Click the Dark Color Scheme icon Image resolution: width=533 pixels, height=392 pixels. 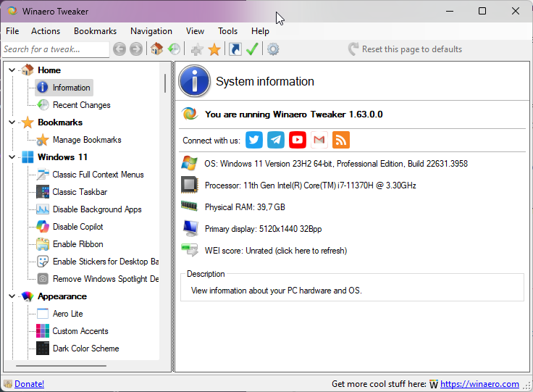[43, 348]
